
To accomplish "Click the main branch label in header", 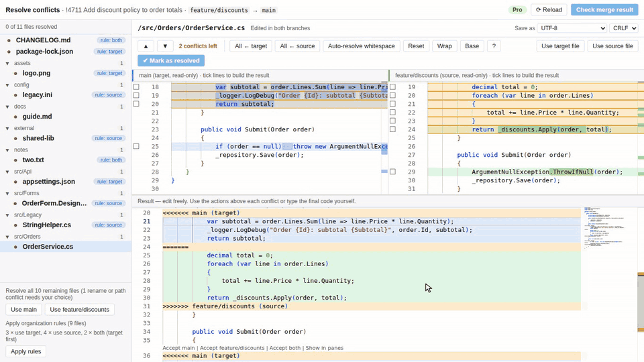I will coord(268,10).
